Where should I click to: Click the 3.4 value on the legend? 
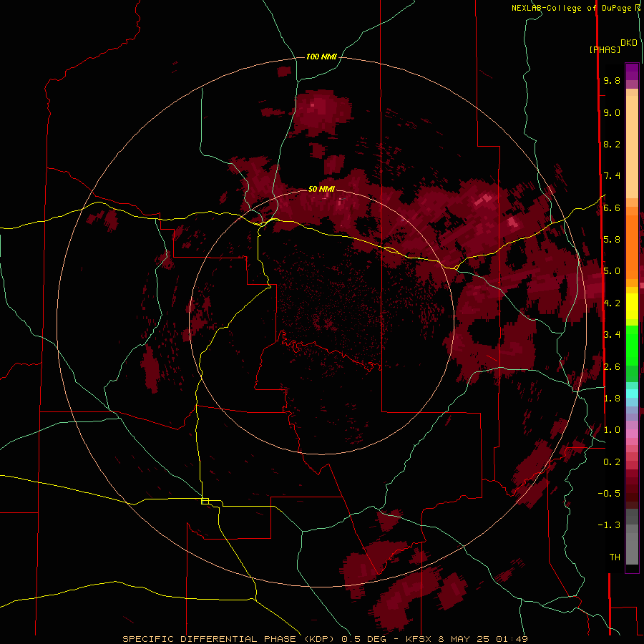click(x=612, y=335)
